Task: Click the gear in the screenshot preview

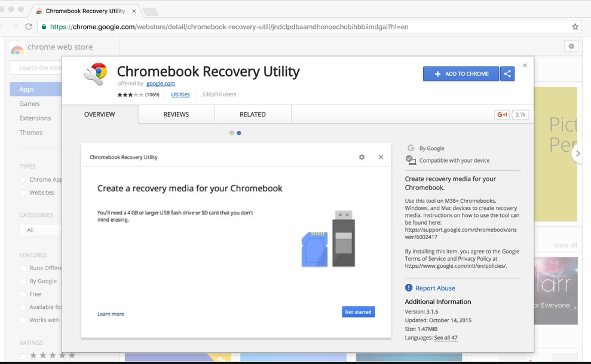Action: 362,157
